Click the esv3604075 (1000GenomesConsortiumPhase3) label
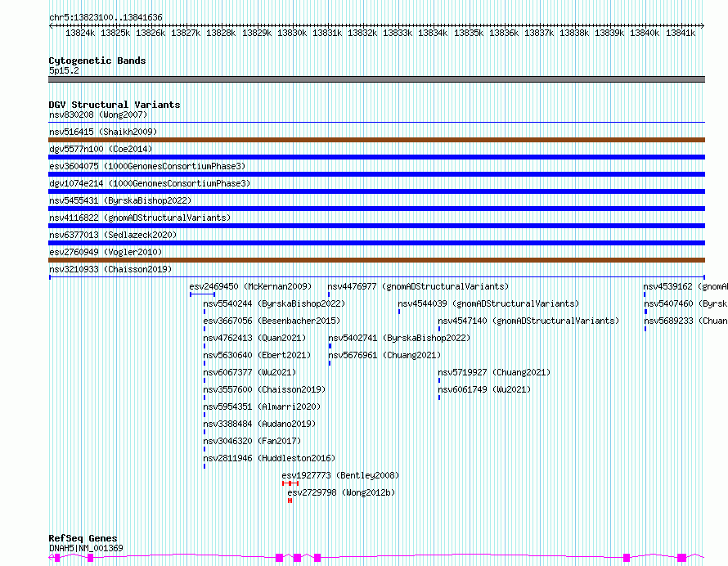The height and width of the screenshot is (566, 728). point(147,166)
